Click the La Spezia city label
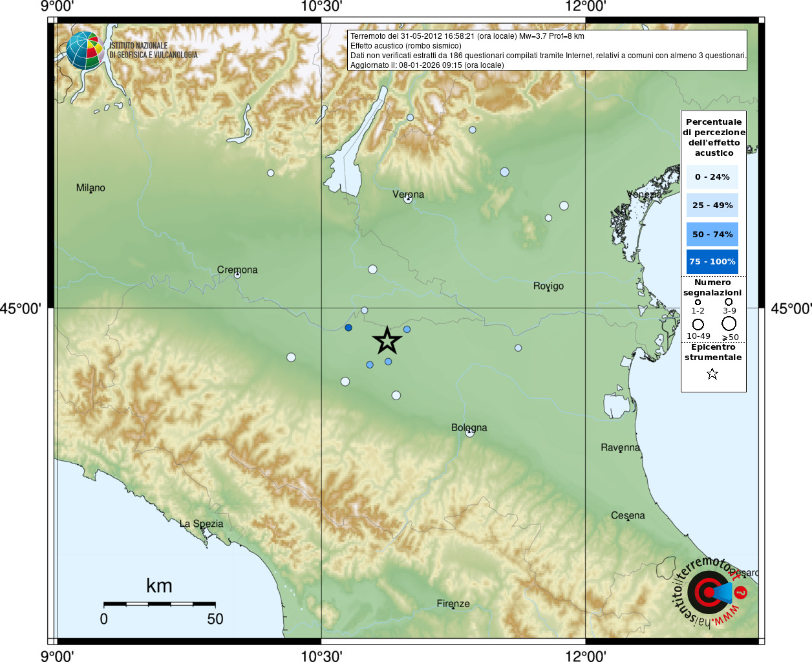 click(x=201, y=524)
